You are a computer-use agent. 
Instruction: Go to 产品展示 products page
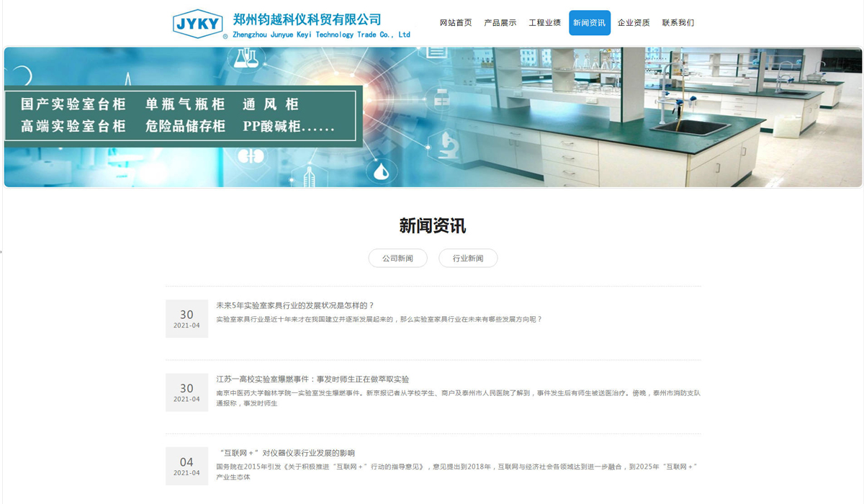click(500, 23)
